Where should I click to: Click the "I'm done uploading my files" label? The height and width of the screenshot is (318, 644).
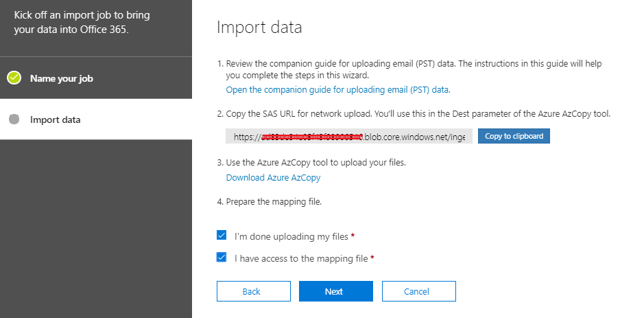coord(291,236)
